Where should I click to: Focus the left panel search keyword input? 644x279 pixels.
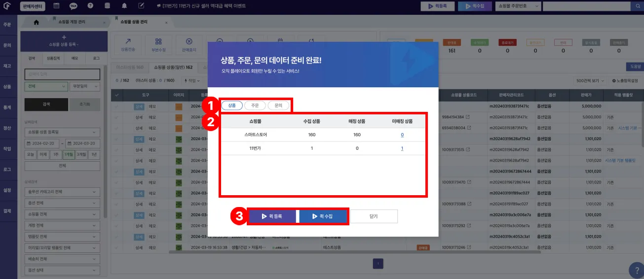(62, 74)
